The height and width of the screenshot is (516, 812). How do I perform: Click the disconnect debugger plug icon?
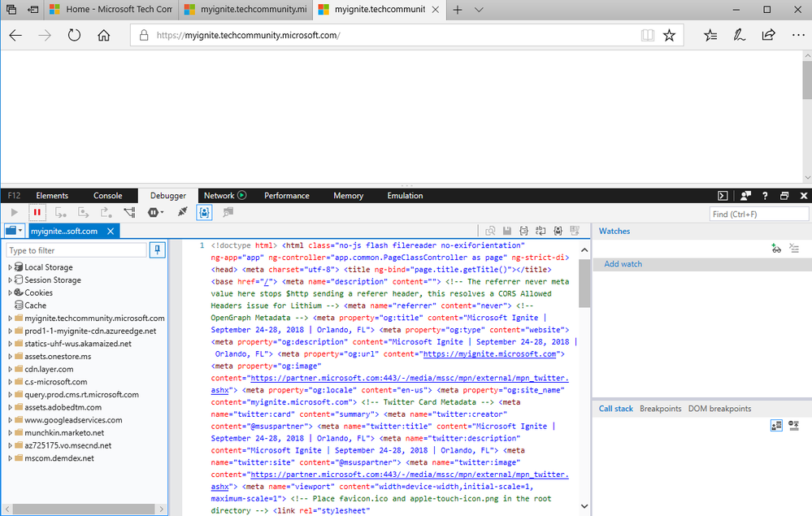tap(182, 211)
